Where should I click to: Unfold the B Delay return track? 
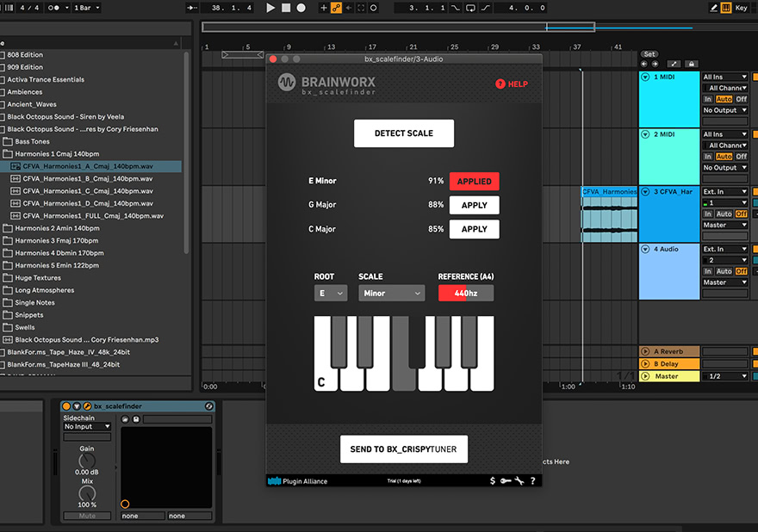(645, 364)
